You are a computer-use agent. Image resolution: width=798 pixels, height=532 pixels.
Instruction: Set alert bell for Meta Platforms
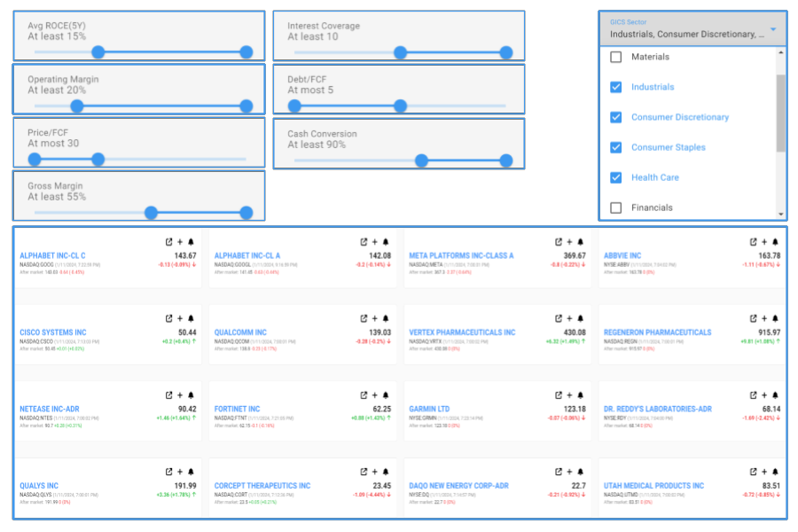(x=580, y=242)
